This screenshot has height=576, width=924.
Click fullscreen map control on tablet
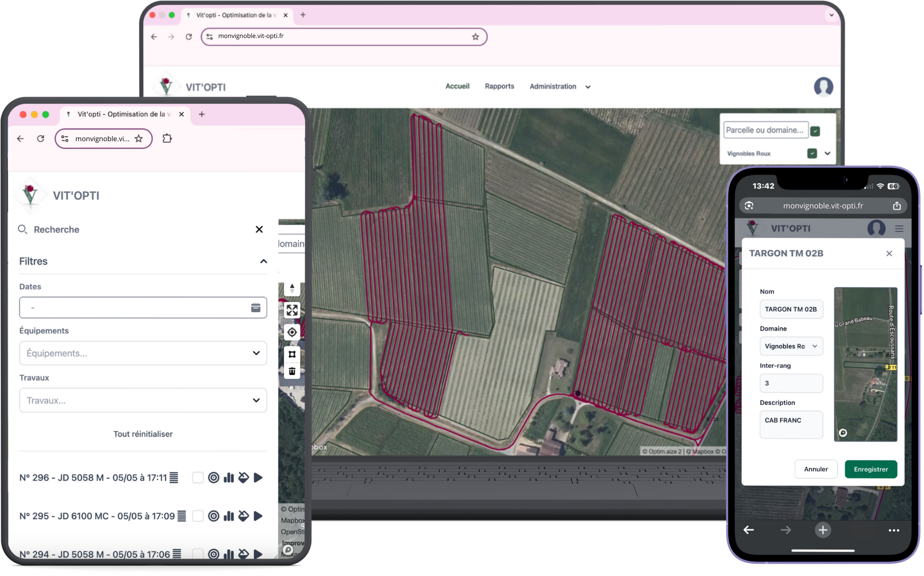[292, 310]
